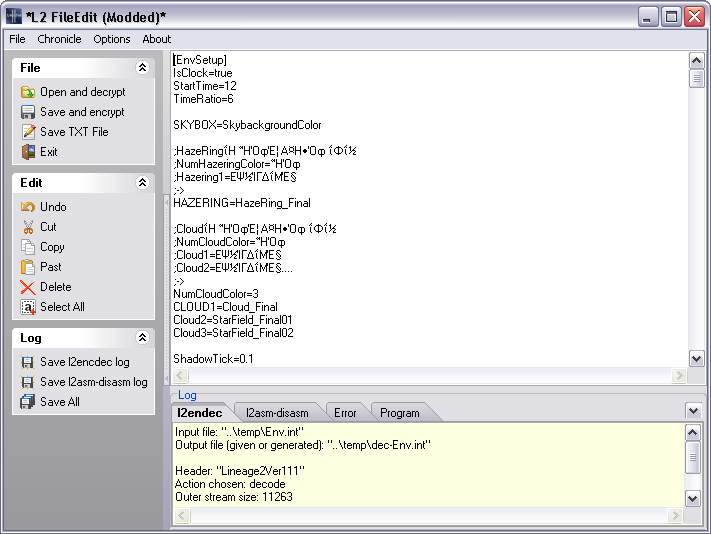Switch to the Error log tab
711x534 pixels.
(x=345, y=412)
